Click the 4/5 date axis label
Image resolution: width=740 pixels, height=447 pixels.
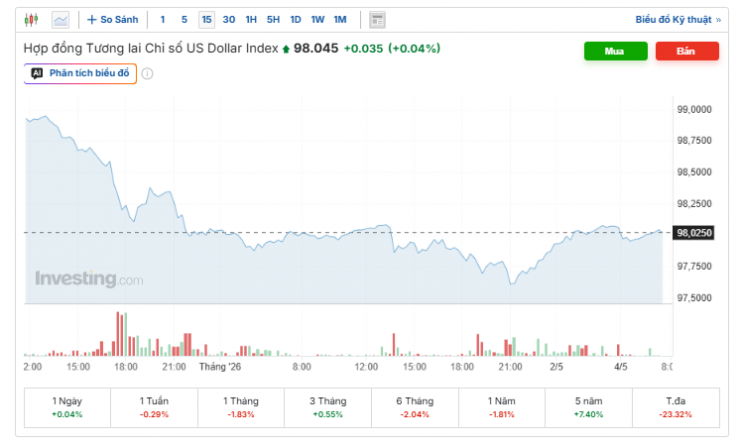pos(621,367)
